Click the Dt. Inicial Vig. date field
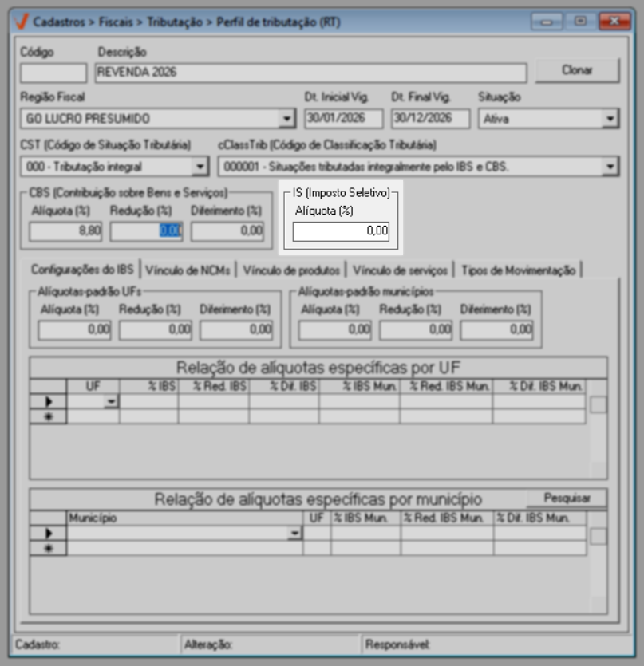 (343, 119)
